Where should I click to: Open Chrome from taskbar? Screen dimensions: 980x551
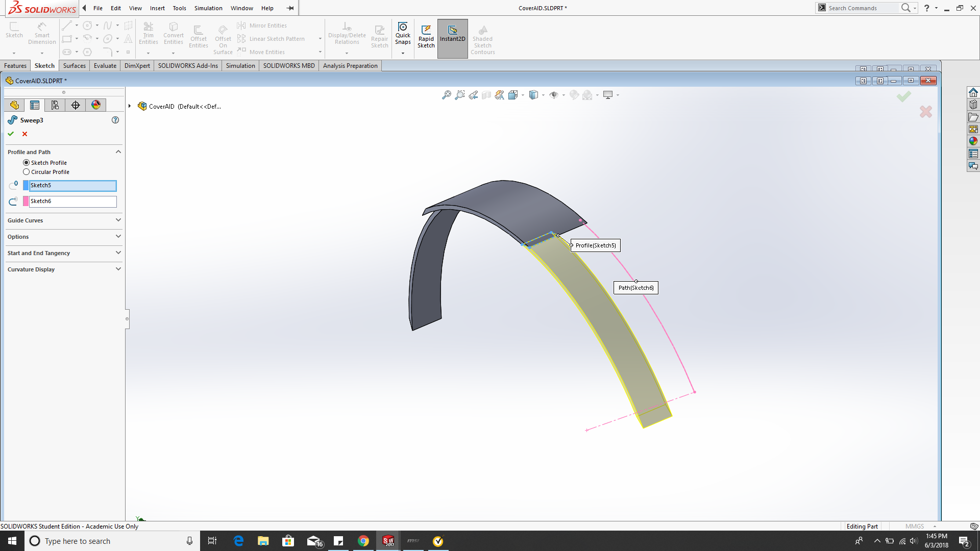click(x=363, y=541)
